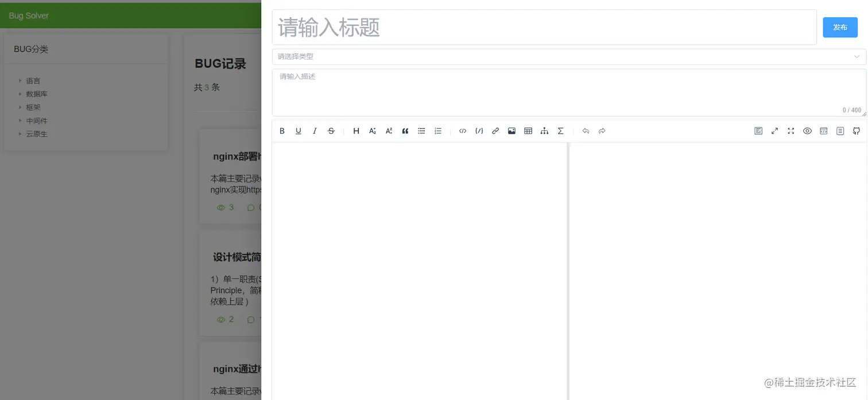
Task: Format content with the prettier icon
Action: click(758, 131)
